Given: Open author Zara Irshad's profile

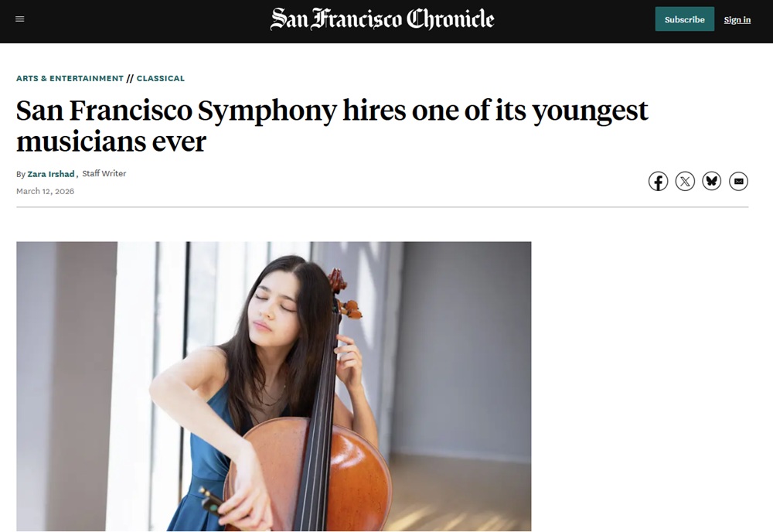Looking at the screenshot, I should pos(51,174).
